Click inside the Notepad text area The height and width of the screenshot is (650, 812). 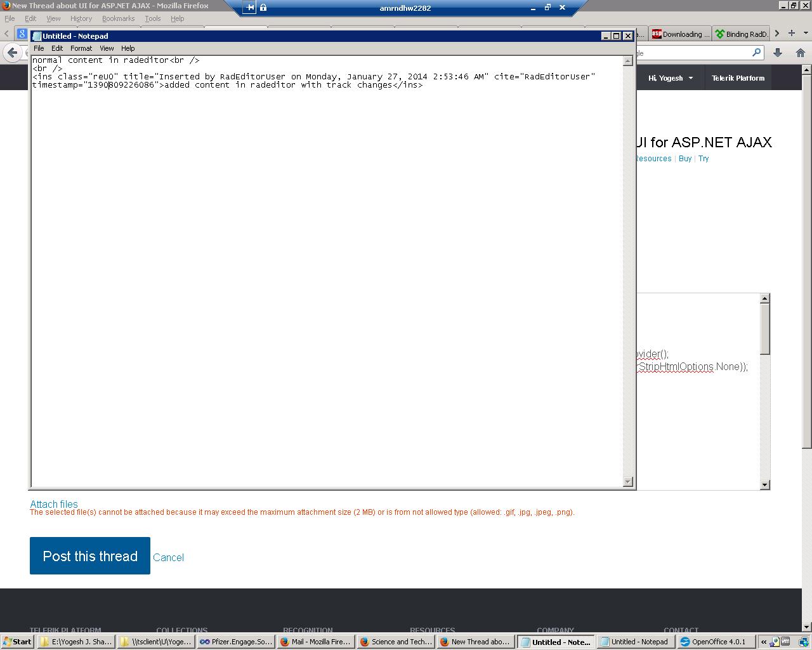327,272
